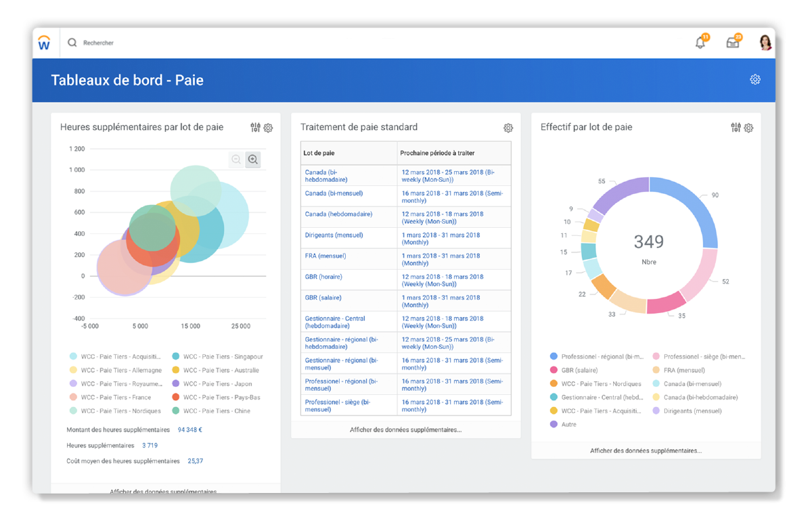The width and height of the screenshot is (812, 518).
Task: Open the filter icon on heures supplémentaires chart
Action: point(255,127)
